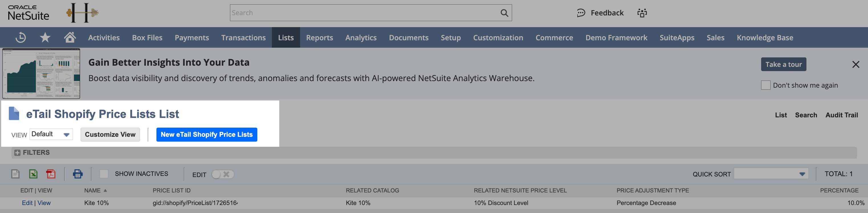This screenshot has height=213, width=868.
Task: Export the list to CSV icon
Action: pyautogui.click(x=15, y=174)
